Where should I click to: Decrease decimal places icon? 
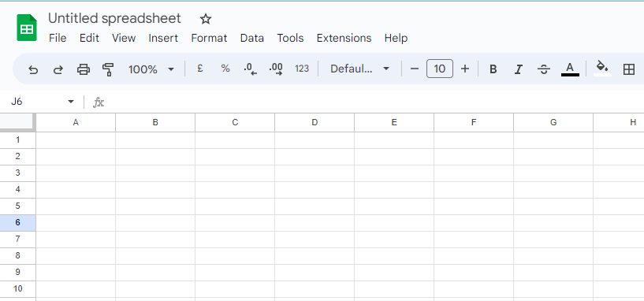tap(250, 69)
